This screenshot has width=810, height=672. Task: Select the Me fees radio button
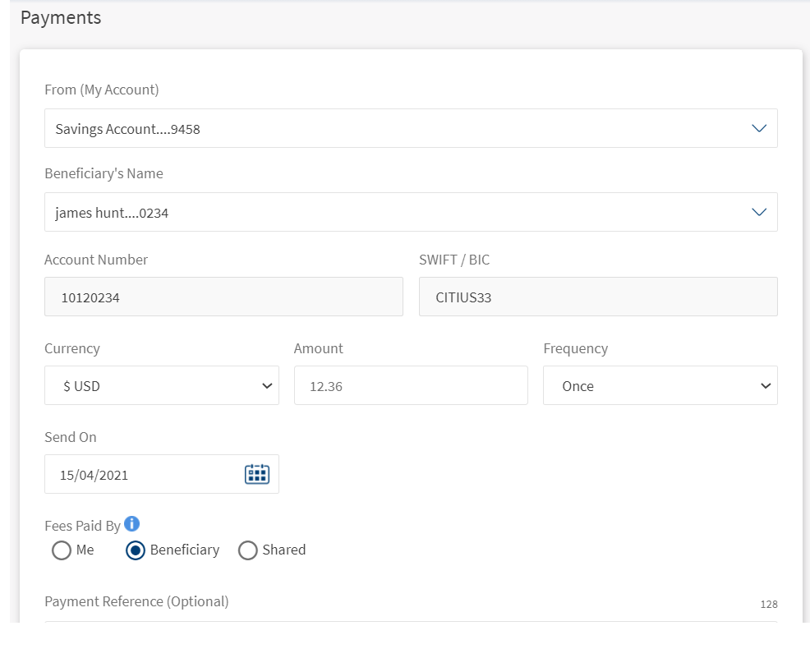pos(62,550)
